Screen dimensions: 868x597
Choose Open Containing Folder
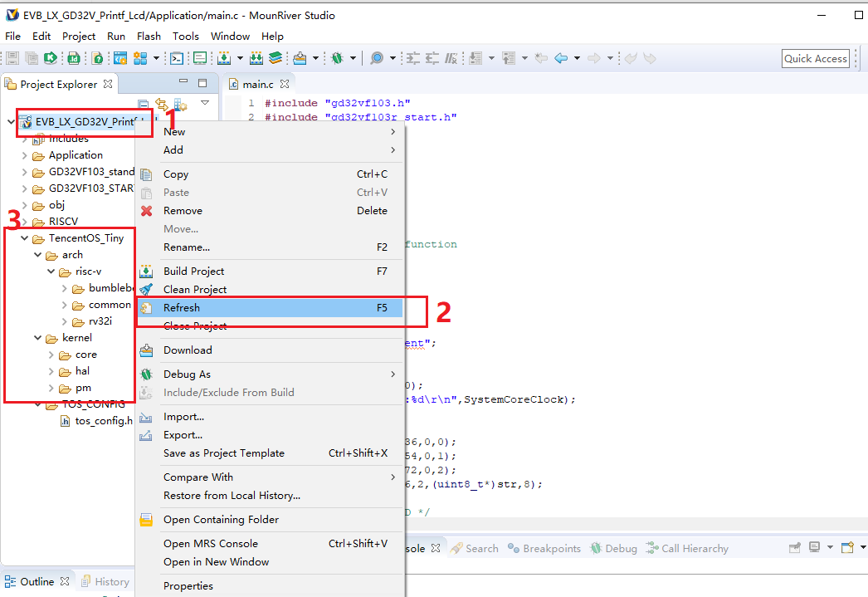click(271, 520)
